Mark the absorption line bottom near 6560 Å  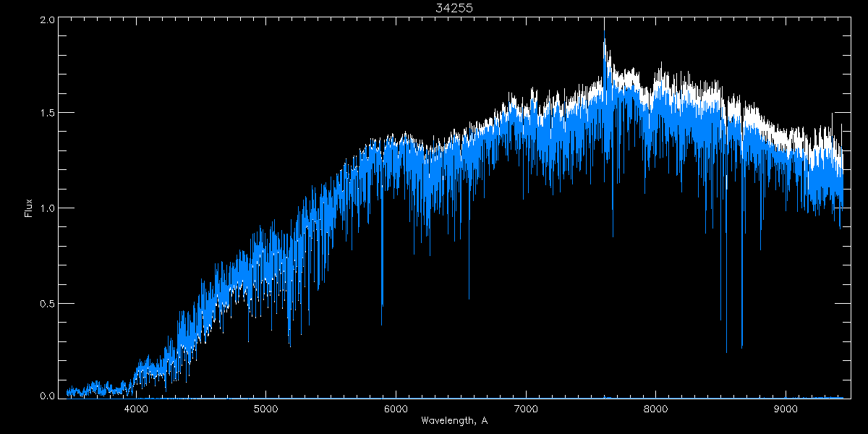coord(469,297)
